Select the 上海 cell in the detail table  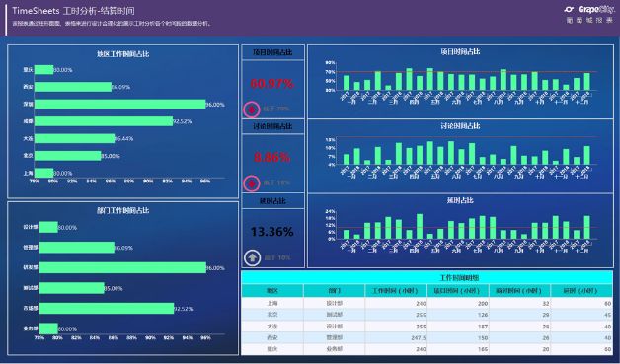coord(272,303)
